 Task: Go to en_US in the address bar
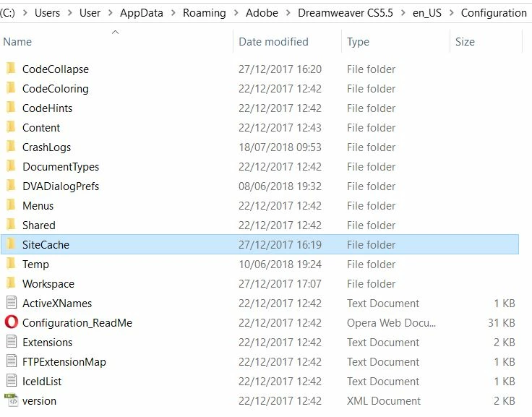427,13
